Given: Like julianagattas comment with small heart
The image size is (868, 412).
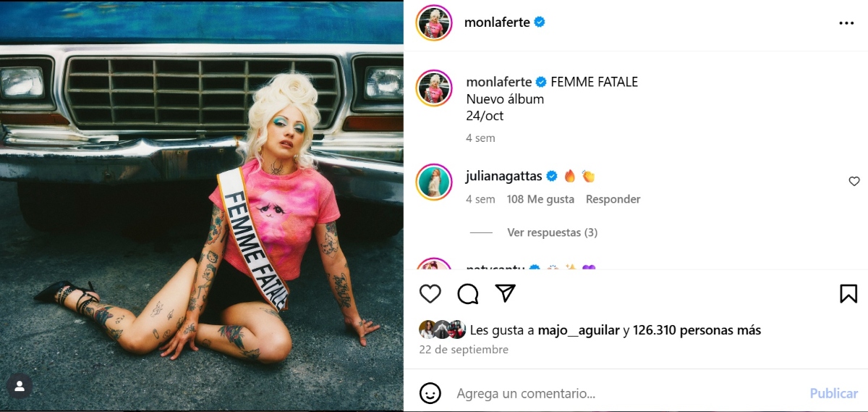Looking at the screenshot, I should 854,182.
